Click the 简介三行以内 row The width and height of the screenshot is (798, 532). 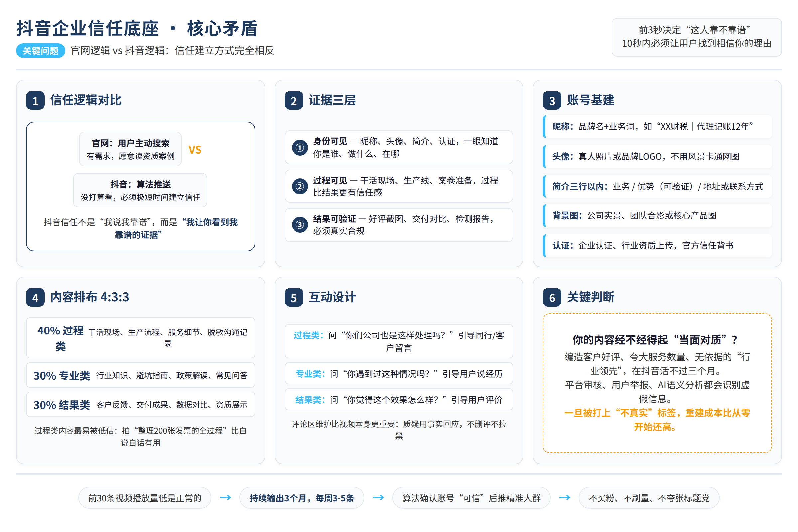[x=657, y=186]
